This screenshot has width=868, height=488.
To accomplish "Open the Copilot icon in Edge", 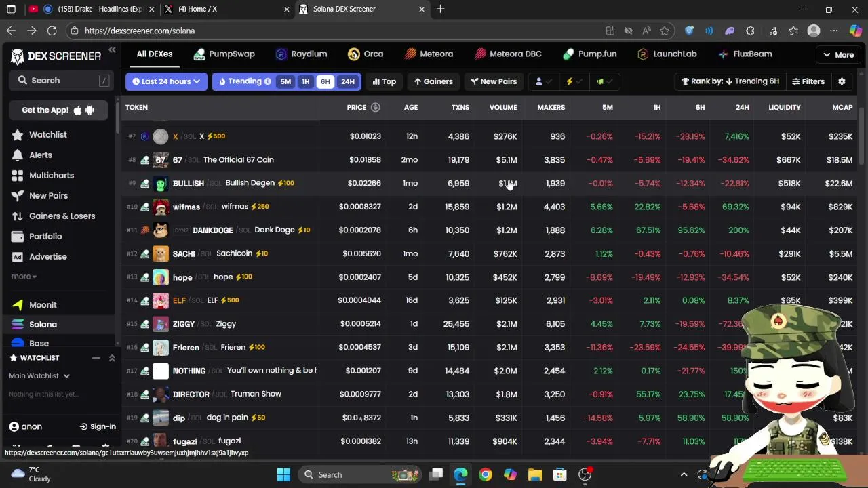I will click(x=855, y=30).
